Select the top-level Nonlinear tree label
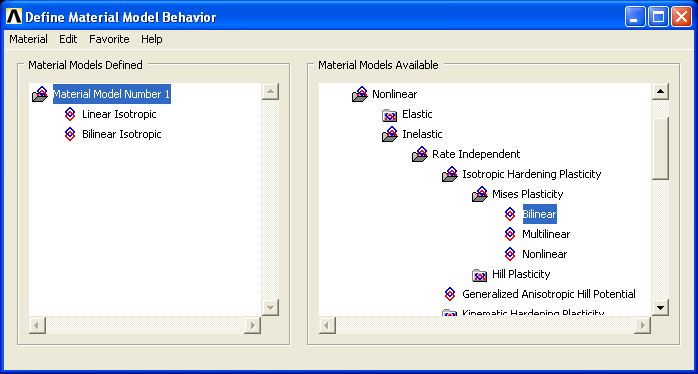This screenshot has width=698, height=374. click(394, 94)
